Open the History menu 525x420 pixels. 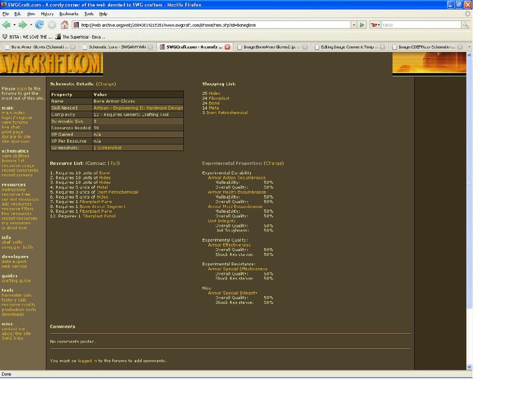click(47, 14)
